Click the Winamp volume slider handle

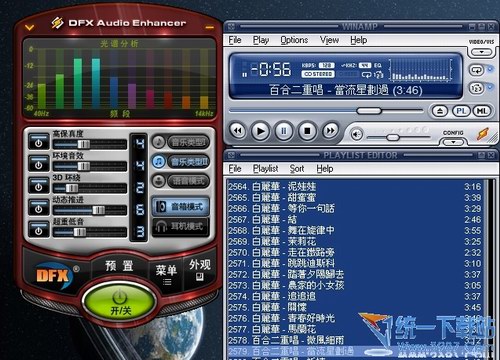point(393,137)
